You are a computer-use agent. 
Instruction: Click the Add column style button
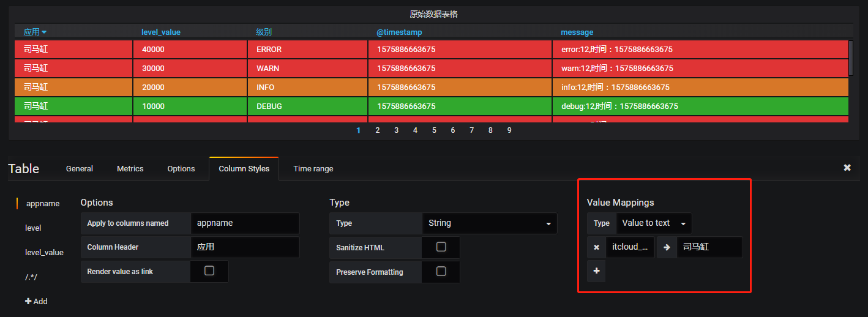[x=36, y=301]
